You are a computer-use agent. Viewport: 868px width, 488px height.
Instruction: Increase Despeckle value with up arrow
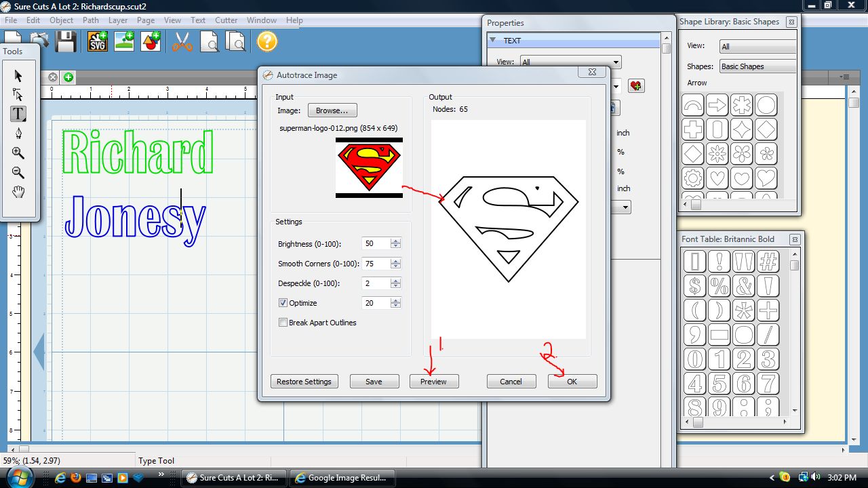(x=396, y=280)
